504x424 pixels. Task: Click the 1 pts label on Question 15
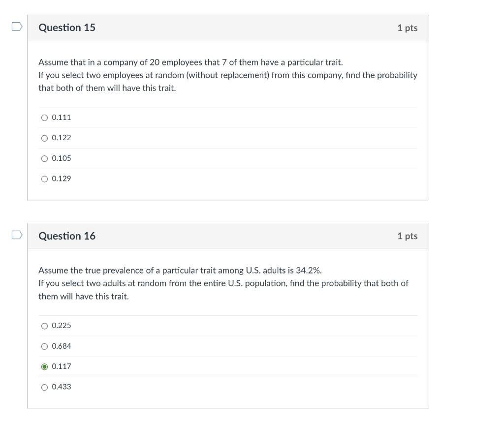coord(407,28)
